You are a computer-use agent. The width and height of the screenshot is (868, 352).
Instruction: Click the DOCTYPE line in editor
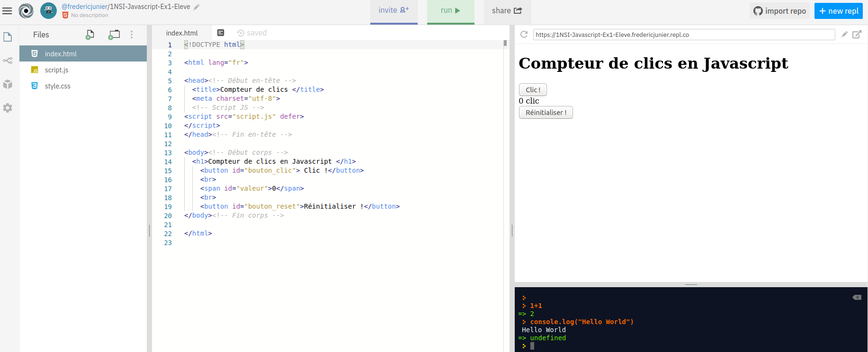214,44
